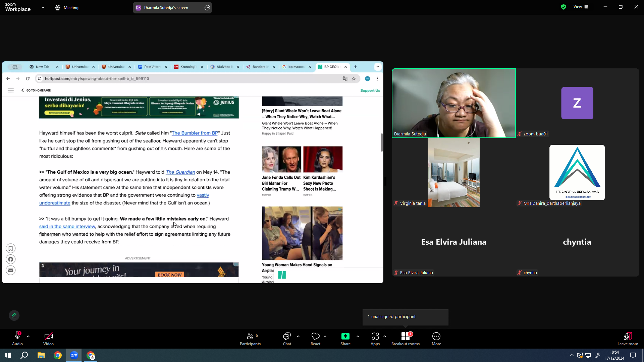Click the green encryption shield icon
This screenshot has height=362, width=644.
pyautogui.click(x=563, y=7)
